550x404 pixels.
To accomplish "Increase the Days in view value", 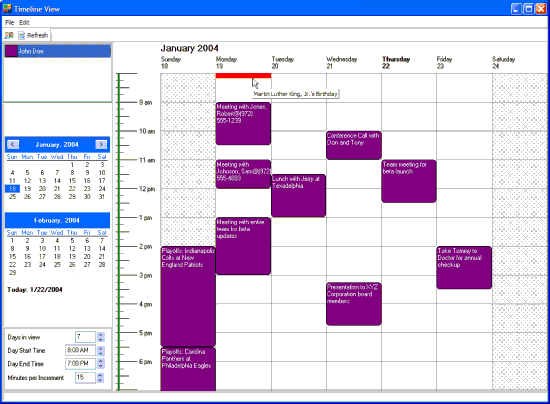I will coord(101,335).
